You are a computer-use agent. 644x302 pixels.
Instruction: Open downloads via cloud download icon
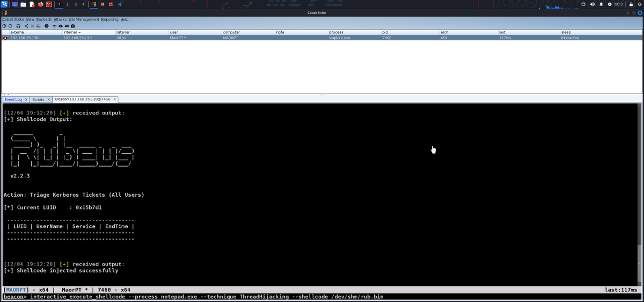coord(61,26)
